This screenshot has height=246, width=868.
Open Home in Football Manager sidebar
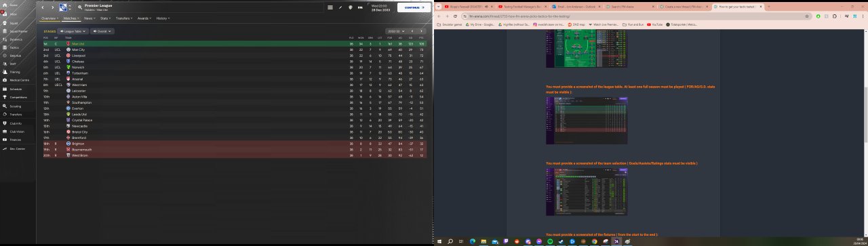click(x=14, y=5)
